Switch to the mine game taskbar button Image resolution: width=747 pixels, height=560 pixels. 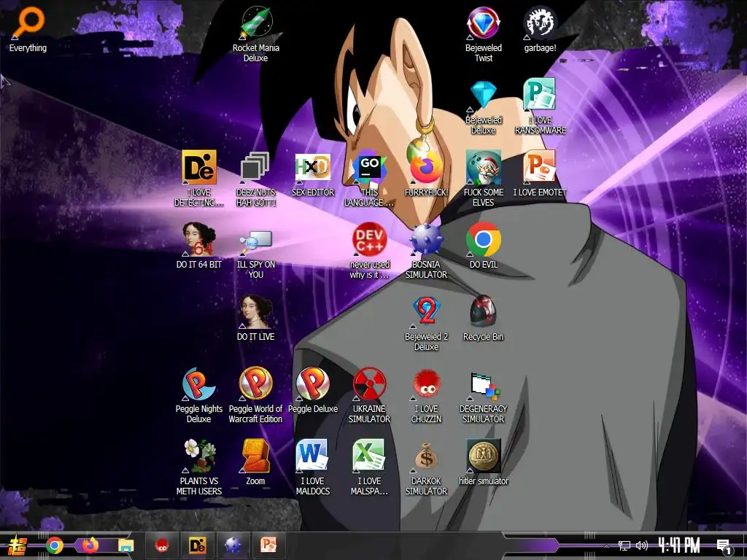233,545
